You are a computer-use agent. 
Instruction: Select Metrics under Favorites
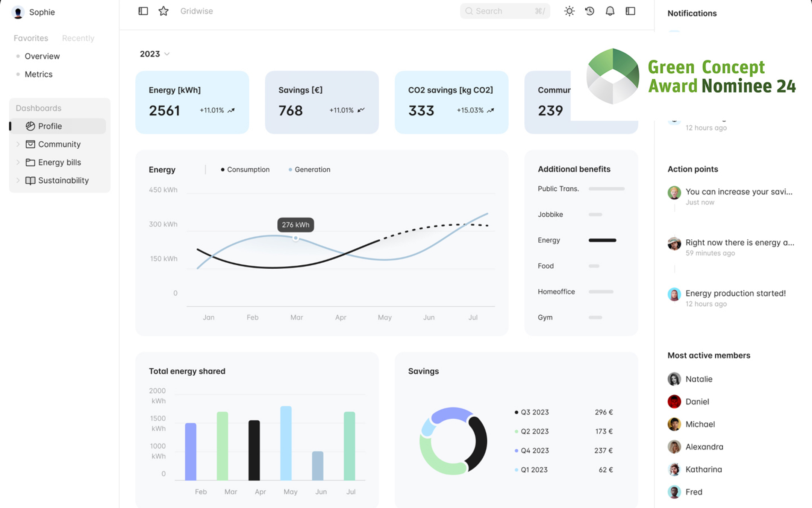[x=38, y=74]
